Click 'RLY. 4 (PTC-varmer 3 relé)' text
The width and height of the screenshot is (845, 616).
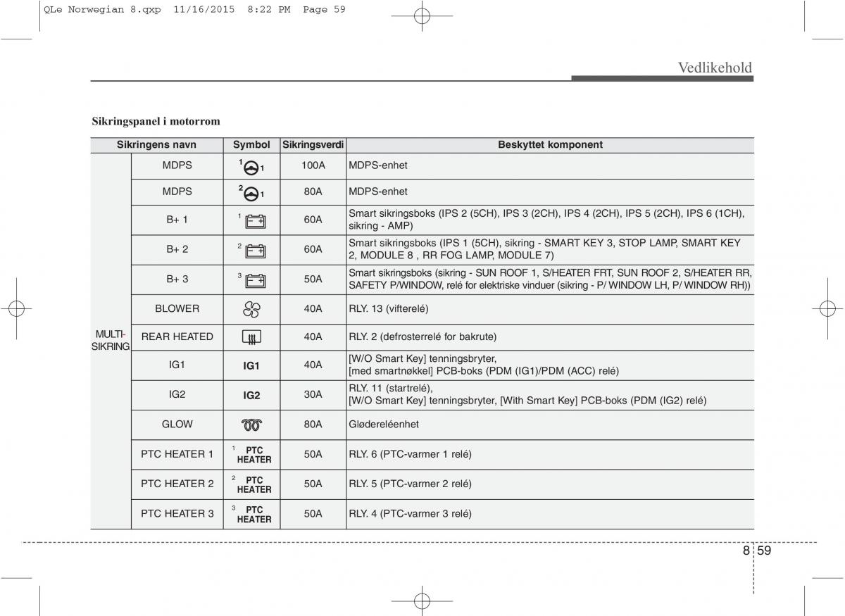coord(411,514)
